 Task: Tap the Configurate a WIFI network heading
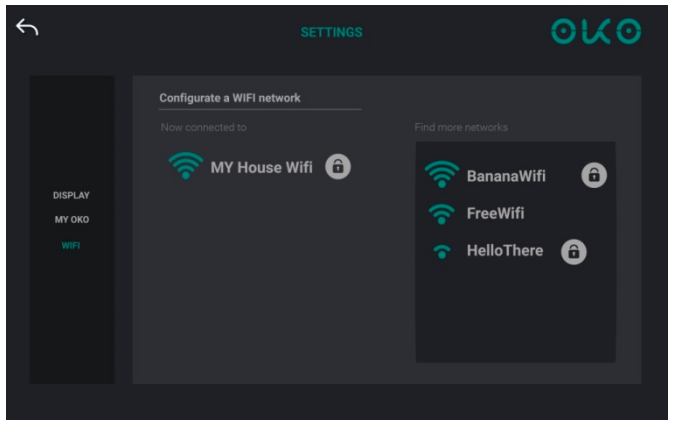coord(230,98)
